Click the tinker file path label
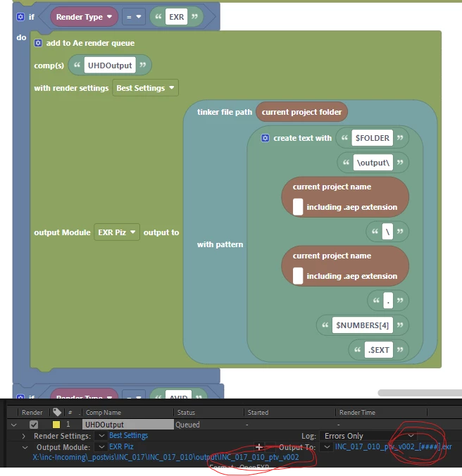 [225, 112]
